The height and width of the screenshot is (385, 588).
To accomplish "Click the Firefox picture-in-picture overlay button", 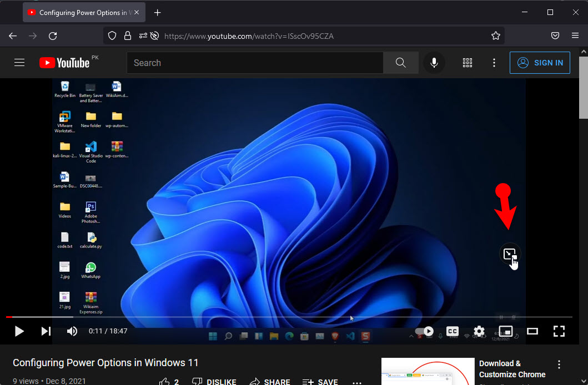I will click(510, 254).
